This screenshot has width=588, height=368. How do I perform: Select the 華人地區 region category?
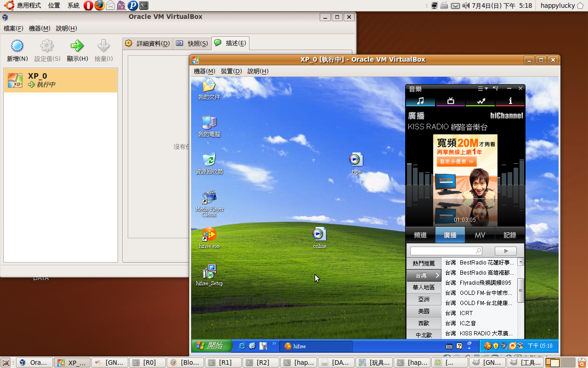click(x=424, y=287)
